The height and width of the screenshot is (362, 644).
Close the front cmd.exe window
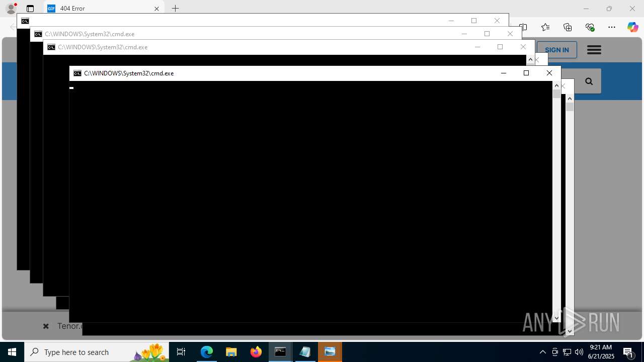549,73
